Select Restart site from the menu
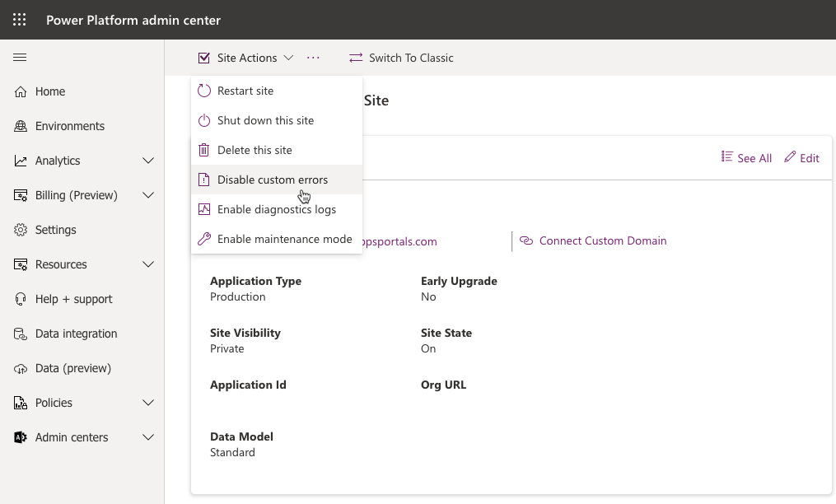836x504 pixels. pyautogui.click(x=277, y=91)
